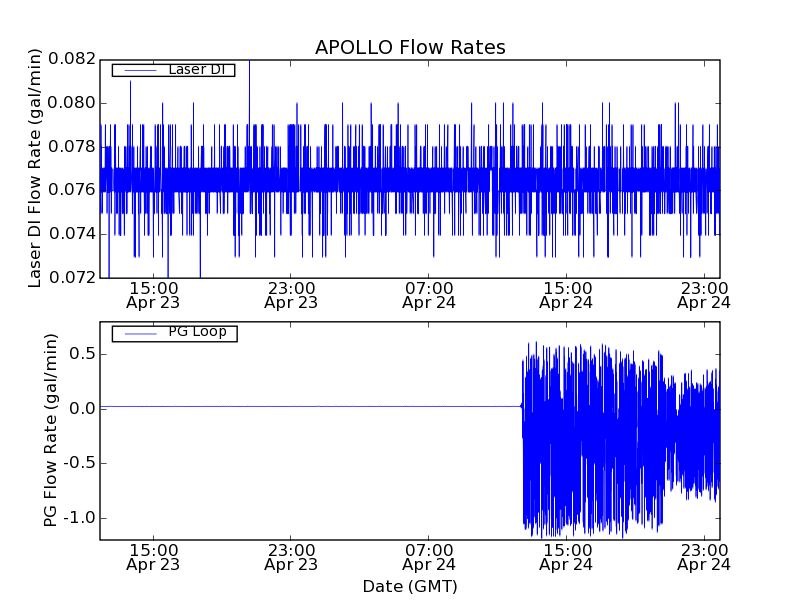Viewport: 800px width, 600px height.
Task: Click the 0.074 y-axis tick label
Action: [x=72, y=234]
